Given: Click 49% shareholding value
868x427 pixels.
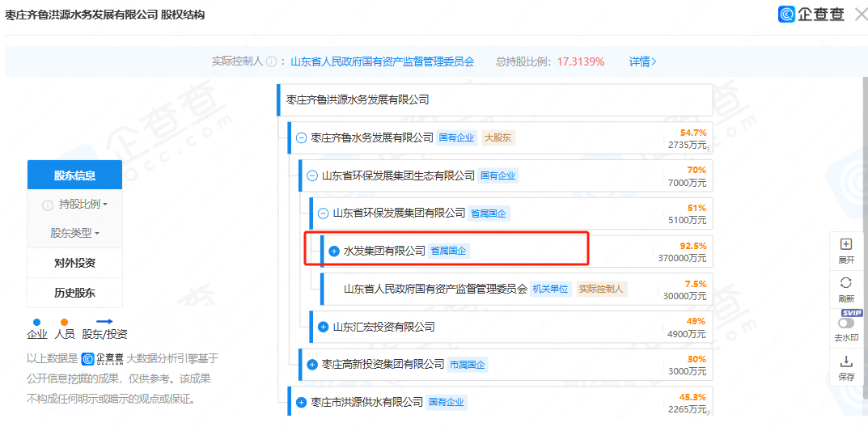Looking at the screenshot, I should pyautogui.click(x=697, y=321).
